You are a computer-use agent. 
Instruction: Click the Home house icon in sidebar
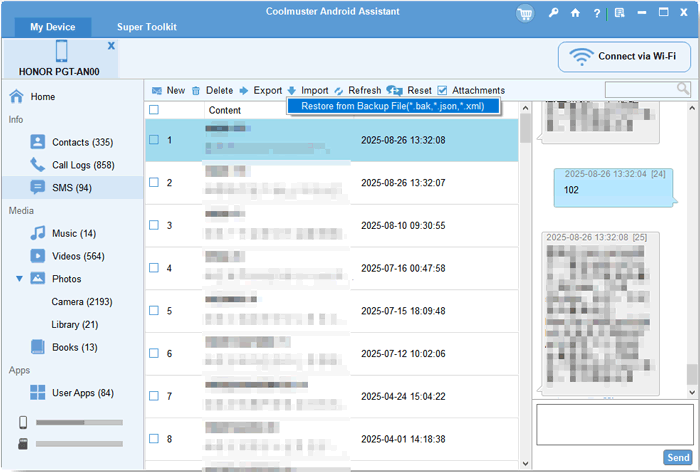coord(17,96)
